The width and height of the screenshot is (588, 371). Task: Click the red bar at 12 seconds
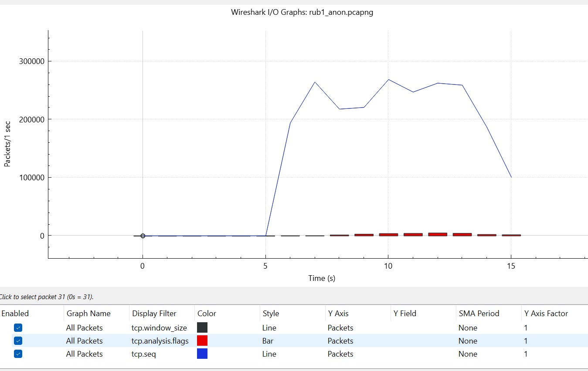[438, 234]
